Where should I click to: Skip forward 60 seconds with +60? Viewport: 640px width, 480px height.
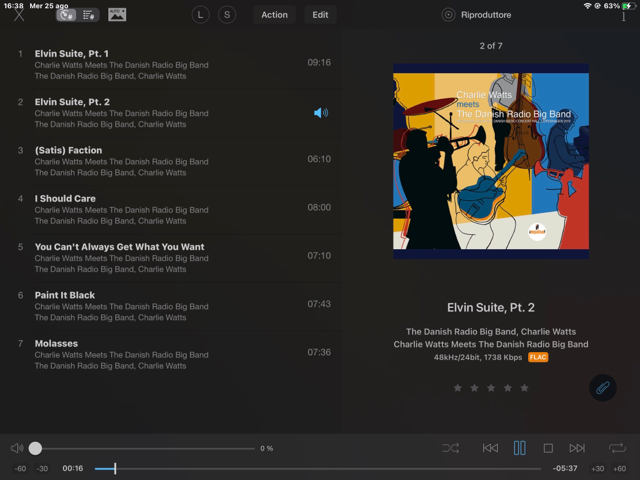click(619, 469)
